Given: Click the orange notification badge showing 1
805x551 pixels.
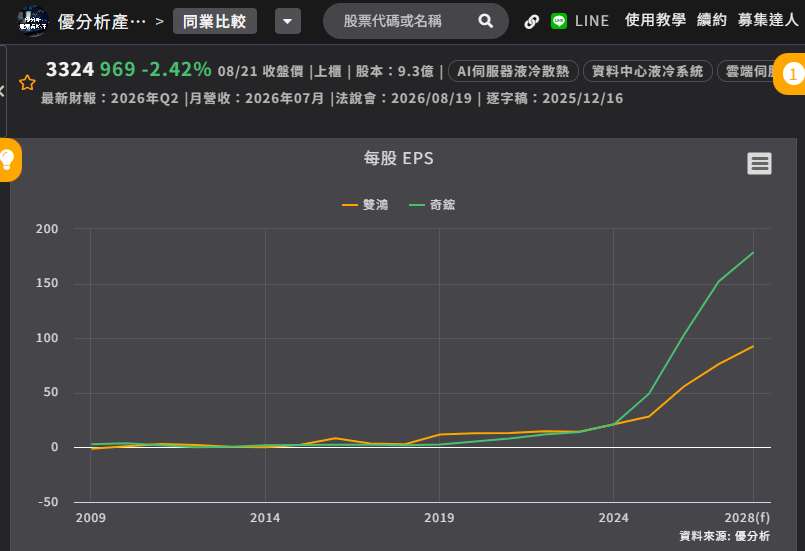Looking at the screenshot, I should coord(791,74).
